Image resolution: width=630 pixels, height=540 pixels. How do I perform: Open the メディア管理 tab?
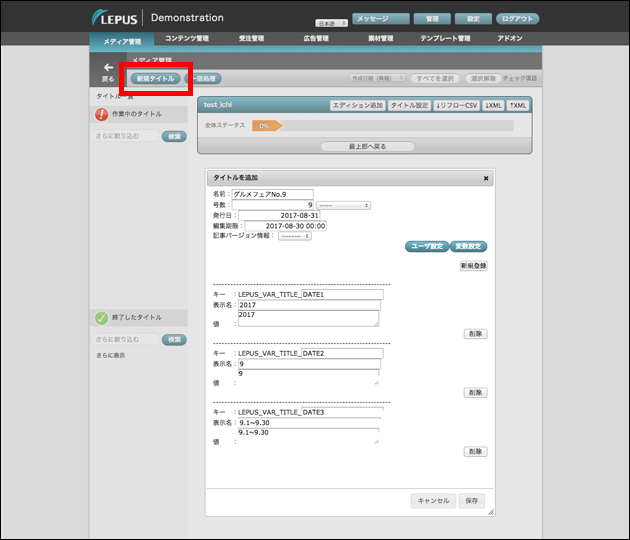(x=122, y=41)
